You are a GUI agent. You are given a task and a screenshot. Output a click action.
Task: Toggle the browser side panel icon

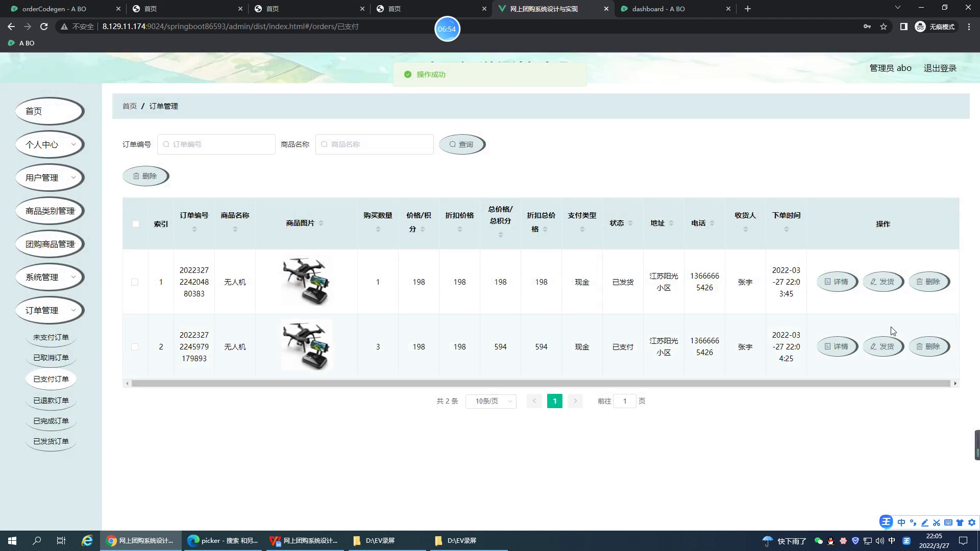pyautogui.click(x=903, y=27)
